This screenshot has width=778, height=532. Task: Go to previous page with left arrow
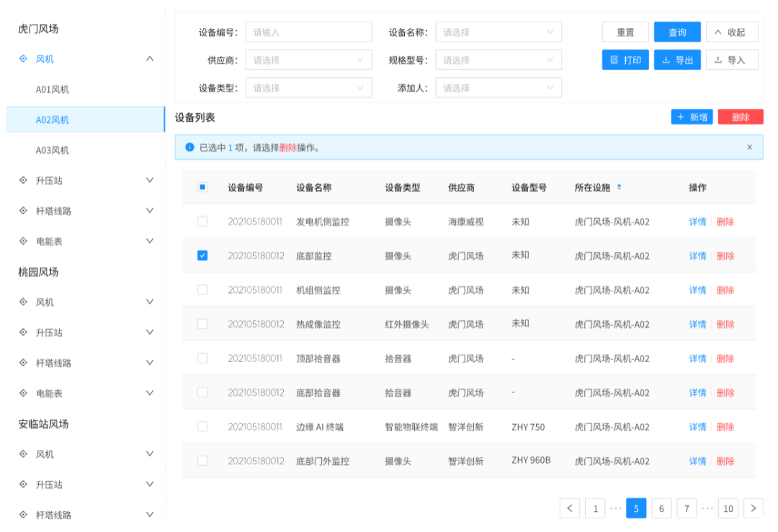point(570,508)
